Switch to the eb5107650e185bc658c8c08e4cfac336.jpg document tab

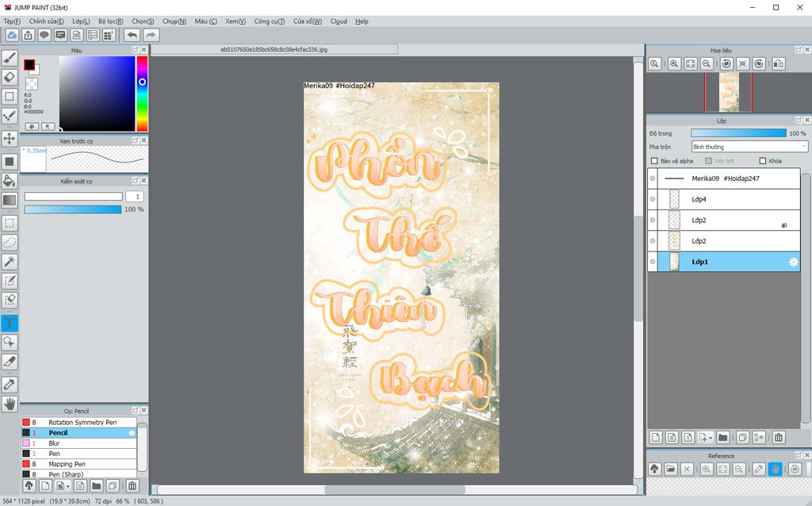click(x=274, y=50)
